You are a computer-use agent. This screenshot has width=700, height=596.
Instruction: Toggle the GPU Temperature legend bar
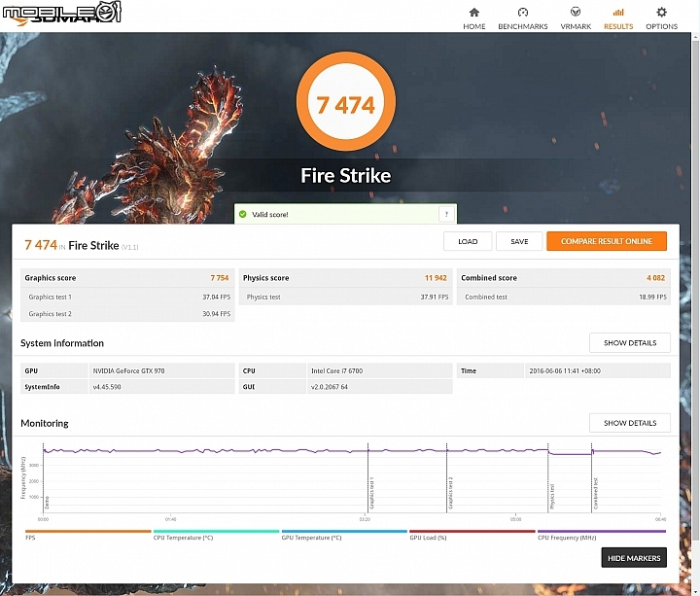pyautogui.click(x=344, y=531)
